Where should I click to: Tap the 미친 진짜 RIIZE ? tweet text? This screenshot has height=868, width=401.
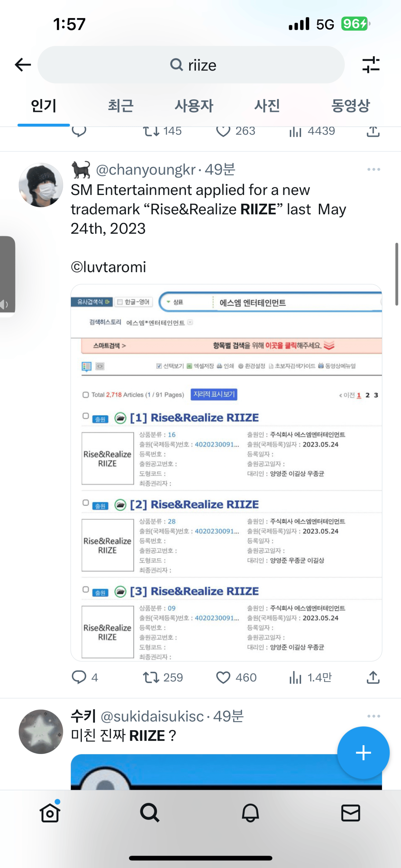[x=123, y=736]
